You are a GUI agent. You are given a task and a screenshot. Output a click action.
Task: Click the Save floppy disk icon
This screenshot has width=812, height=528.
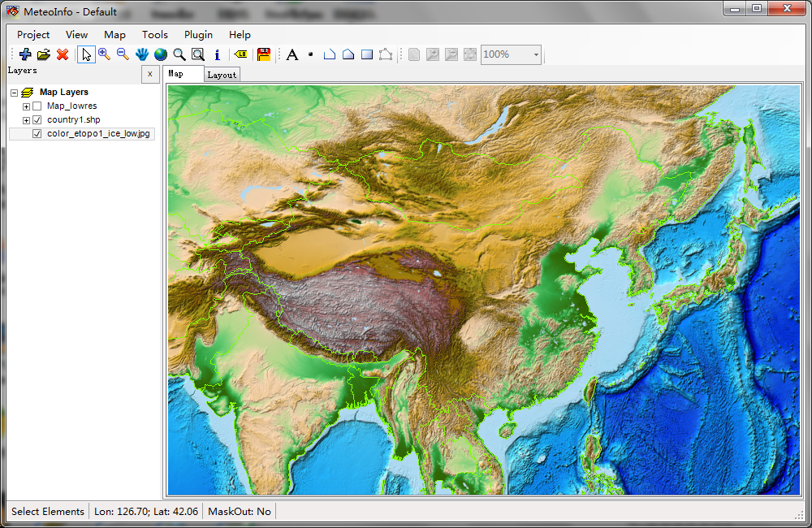point(264,54)
